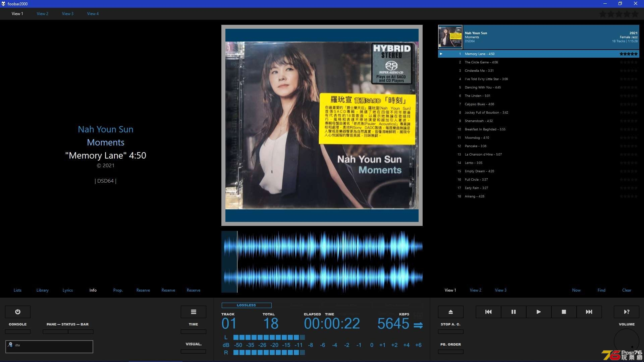
Task: Select track The Circle Game - 4:08
Action: coord(539,62)
